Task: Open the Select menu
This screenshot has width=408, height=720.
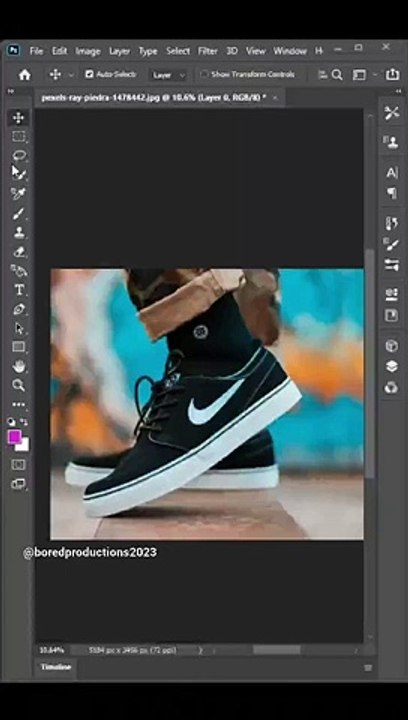Action: pos(178,51)
